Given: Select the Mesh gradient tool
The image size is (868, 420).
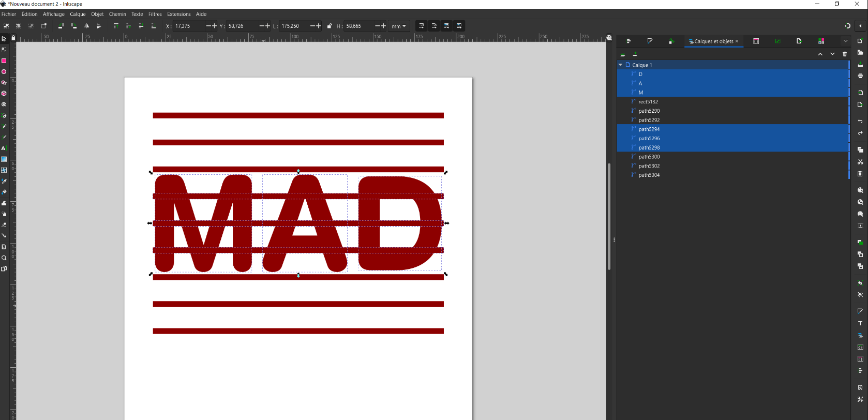Looking at the screenshot, I should click(x=4, y=170).
